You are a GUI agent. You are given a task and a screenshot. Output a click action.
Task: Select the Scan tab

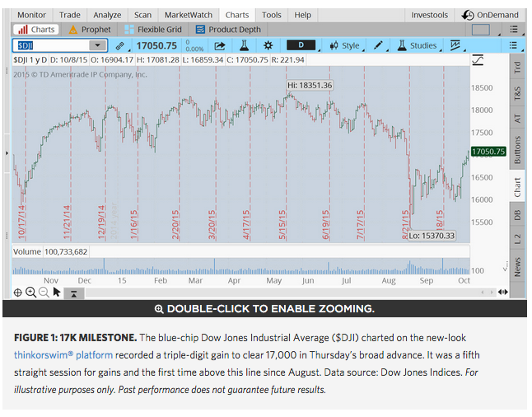click(142, 15)
